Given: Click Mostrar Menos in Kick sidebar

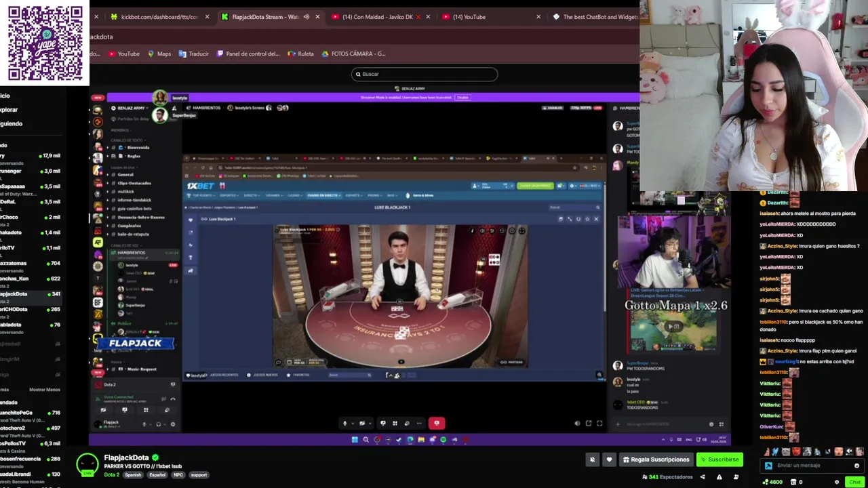Looking at the screenshot, I should tap(44, 390).
